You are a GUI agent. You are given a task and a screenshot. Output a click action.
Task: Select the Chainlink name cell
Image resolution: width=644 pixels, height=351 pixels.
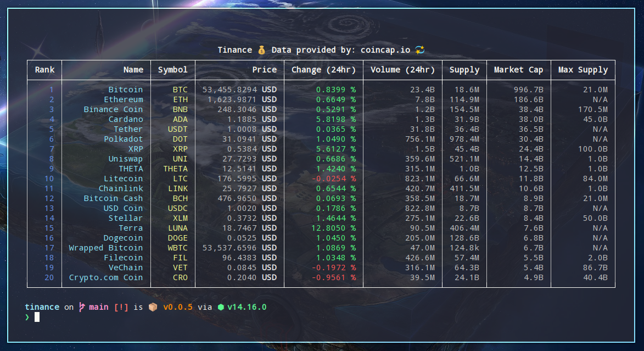pos(121,188)
